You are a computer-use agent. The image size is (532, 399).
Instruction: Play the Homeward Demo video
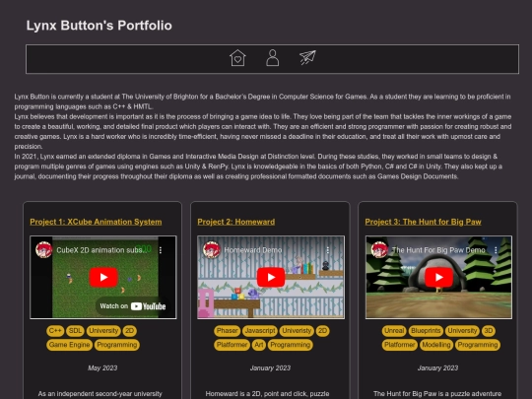point(271,277)
